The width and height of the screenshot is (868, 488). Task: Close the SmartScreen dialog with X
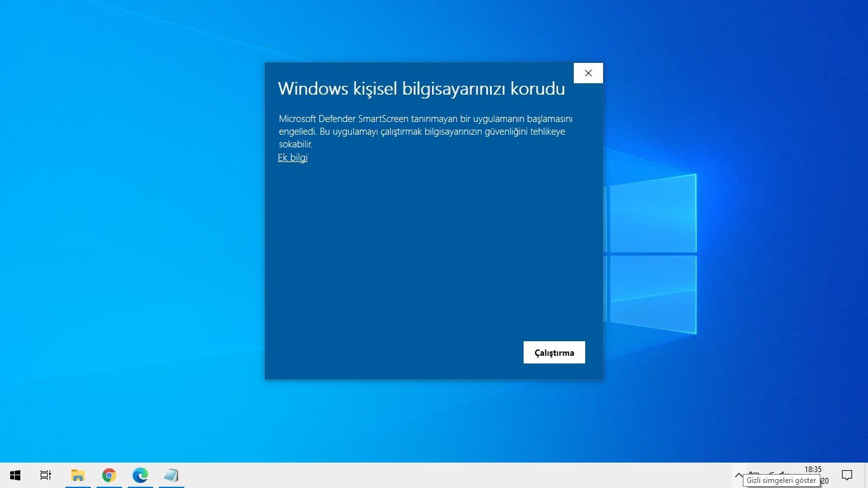588,73
